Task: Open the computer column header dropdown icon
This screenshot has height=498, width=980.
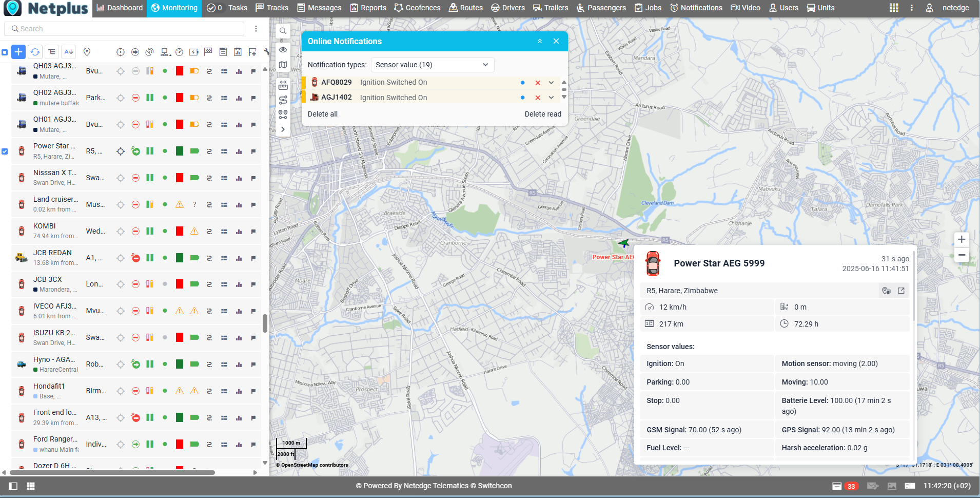Action: pyautogui.click(x=165, y=52)
